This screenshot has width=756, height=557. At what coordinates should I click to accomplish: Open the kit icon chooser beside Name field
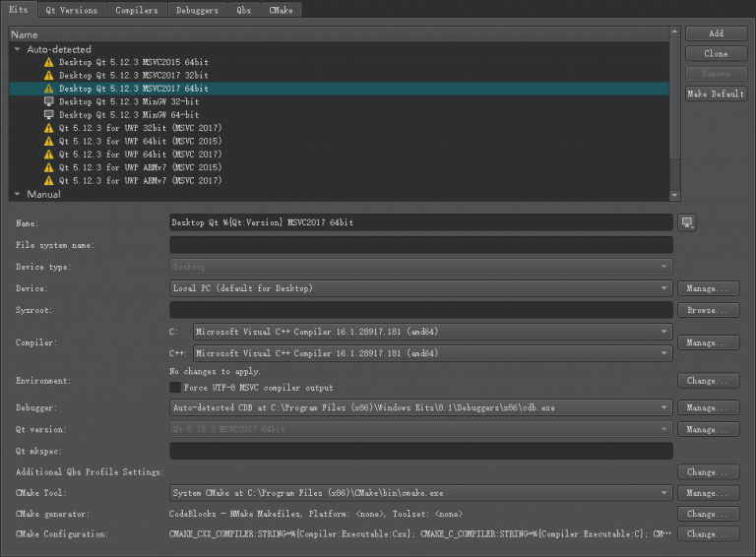click(687, 222)
